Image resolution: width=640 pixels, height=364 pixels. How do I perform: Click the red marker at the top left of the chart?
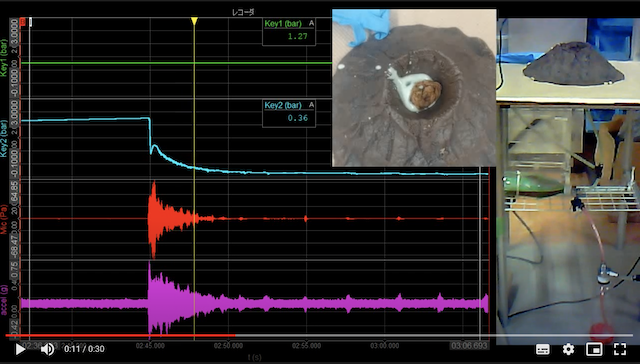(x=23, y=22)
